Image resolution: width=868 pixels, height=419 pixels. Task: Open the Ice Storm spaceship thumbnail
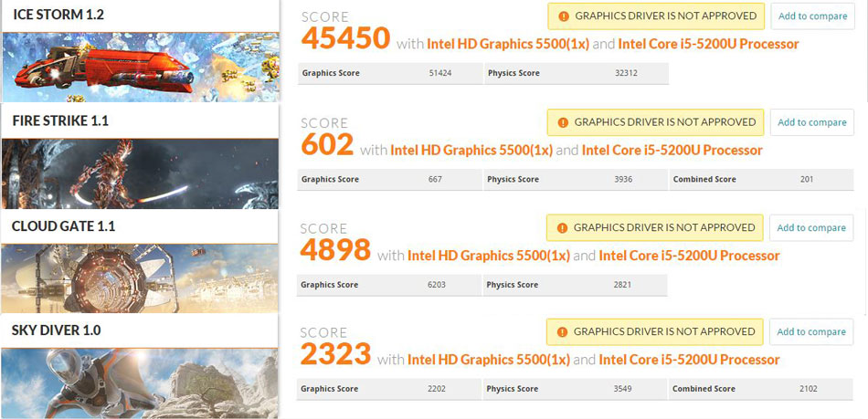140,67
